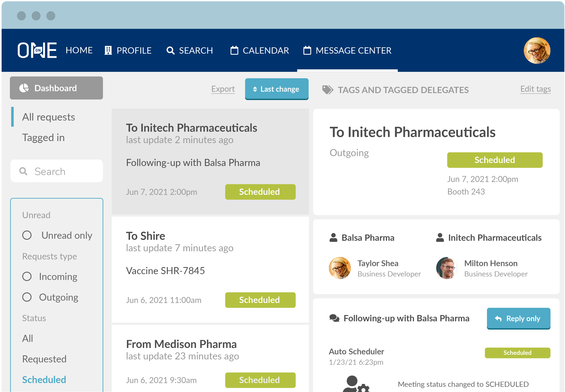Filter status by Scheduled
The height and width of the screenshot is (392, 565).
tap(44, 380)
